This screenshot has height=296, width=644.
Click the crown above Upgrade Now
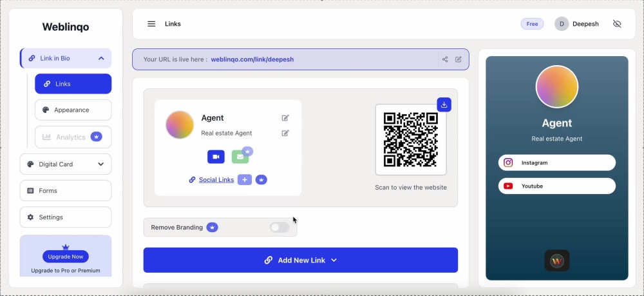65,246
